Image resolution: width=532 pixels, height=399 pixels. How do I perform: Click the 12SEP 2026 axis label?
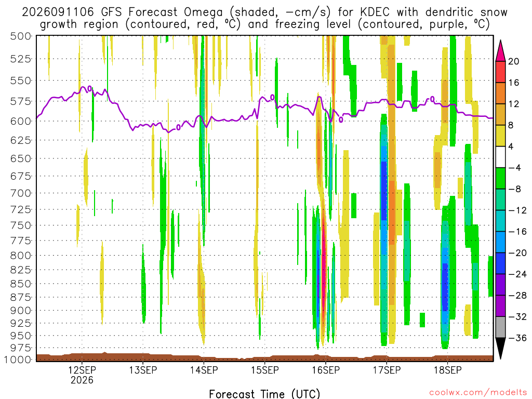[82, 375]
